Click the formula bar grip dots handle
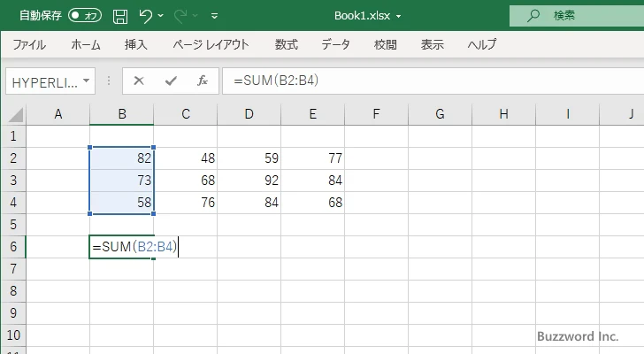Image resolution: width=644 pixels, height=354 pixels. (x=109, y=81)
